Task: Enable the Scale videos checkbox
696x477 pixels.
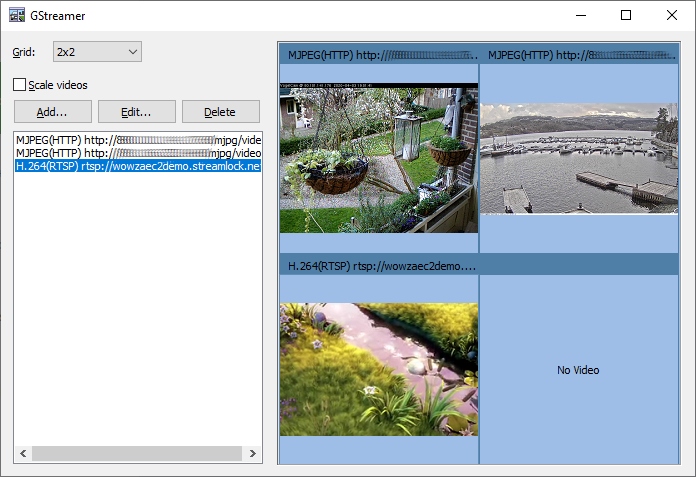Action: pyautogui.click(x=20, y=85)
